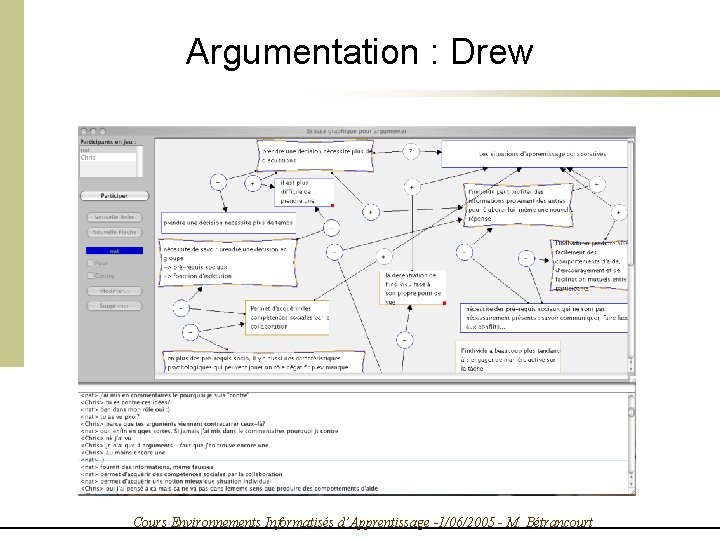
Task: Select minus circle linked to 'en plus des pré-requis' box
Action: [191, 332]
